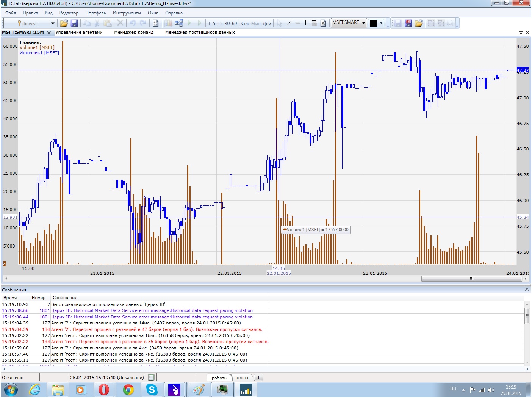Open 'Управление агентами' tab

pyautogui.click(x=79, y=33)
